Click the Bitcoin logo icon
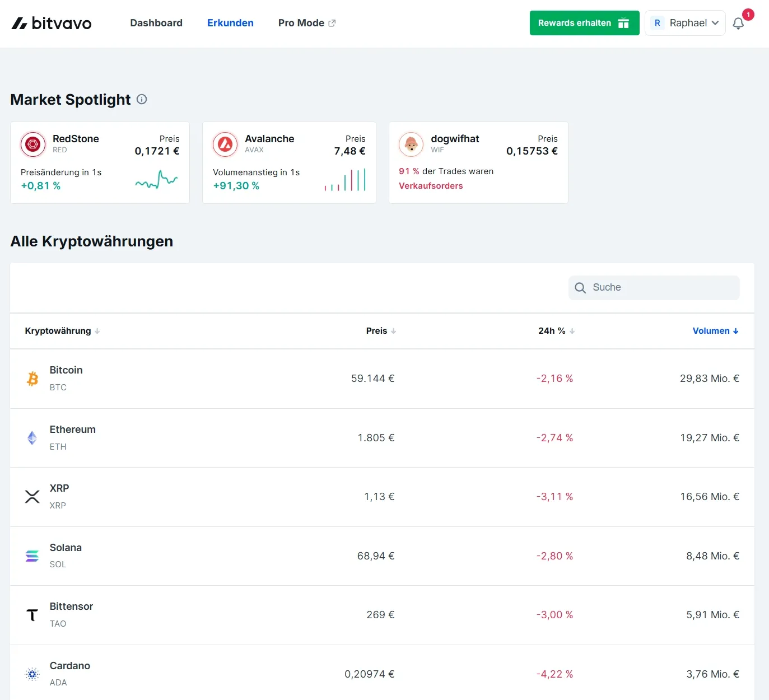This screenshot has width=769, height=700. tap(32, 379)
